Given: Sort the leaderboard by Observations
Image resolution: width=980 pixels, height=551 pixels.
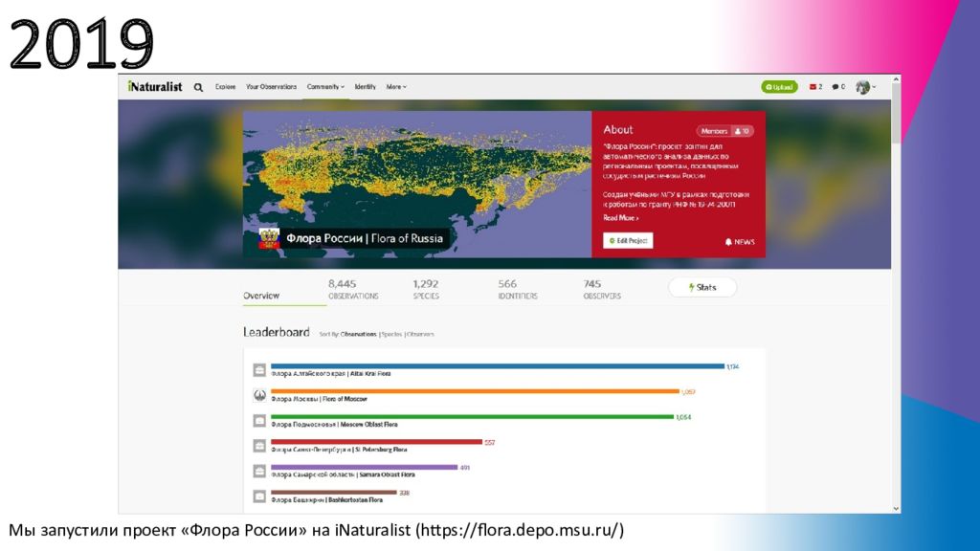Looking at the screenshot, I should click(358, 334).
